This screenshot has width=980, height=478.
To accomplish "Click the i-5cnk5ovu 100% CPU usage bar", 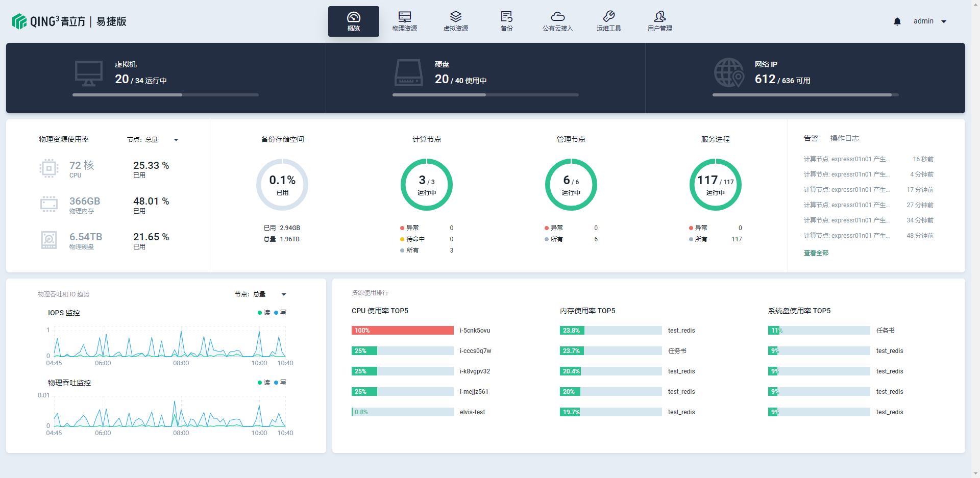I will pyautogui.click(x=402, y=331).
